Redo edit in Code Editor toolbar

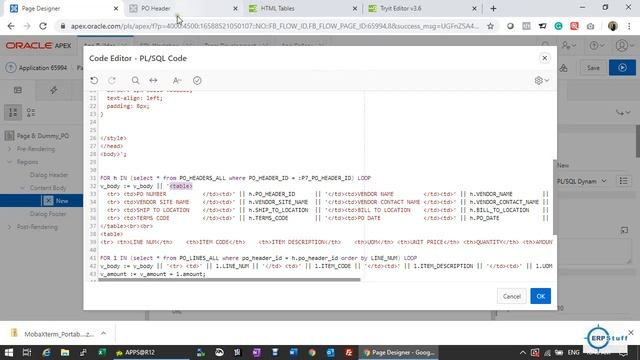112,80
